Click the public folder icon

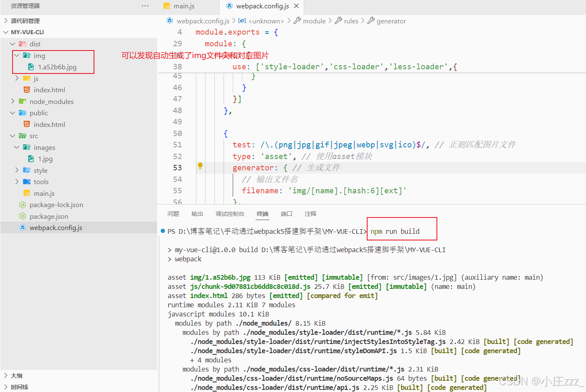click(x=23, y=113)
